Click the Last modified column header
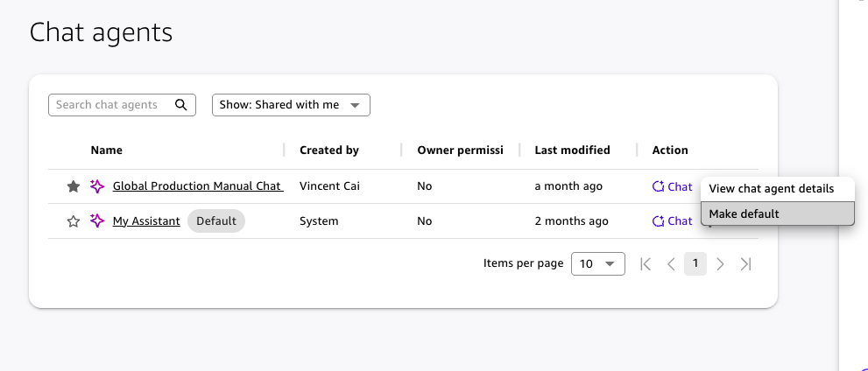The width and height of the screenshot is (868, 371). pyautogui.click(x=573, y=150)
